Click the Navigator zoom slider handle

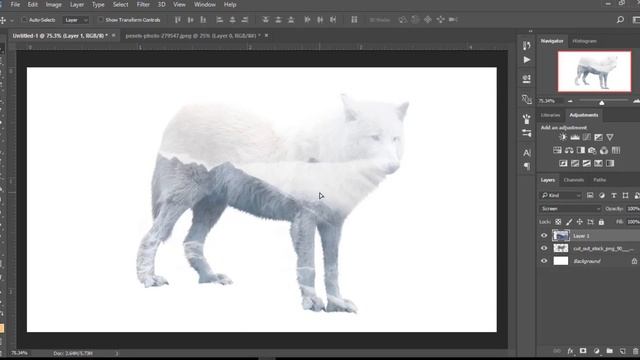[602, 102]
